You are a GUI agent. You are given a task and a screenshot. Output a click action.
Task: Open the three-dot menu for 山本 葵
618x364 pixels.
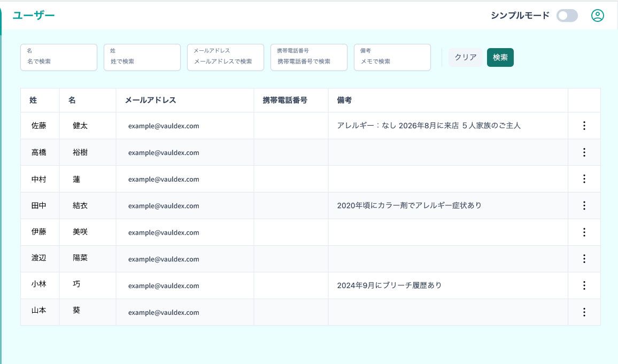click(584, 312)
